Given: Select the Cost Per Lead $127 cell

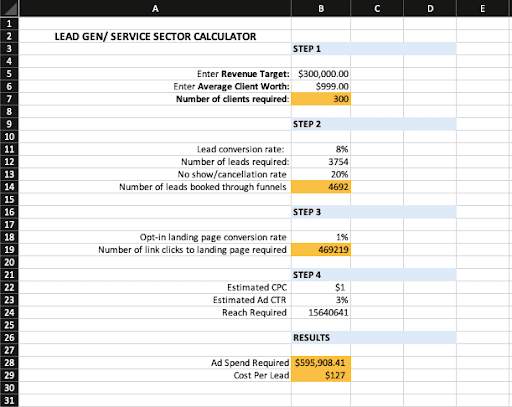Looking at the screenshot, I should [x=321, y=375].
